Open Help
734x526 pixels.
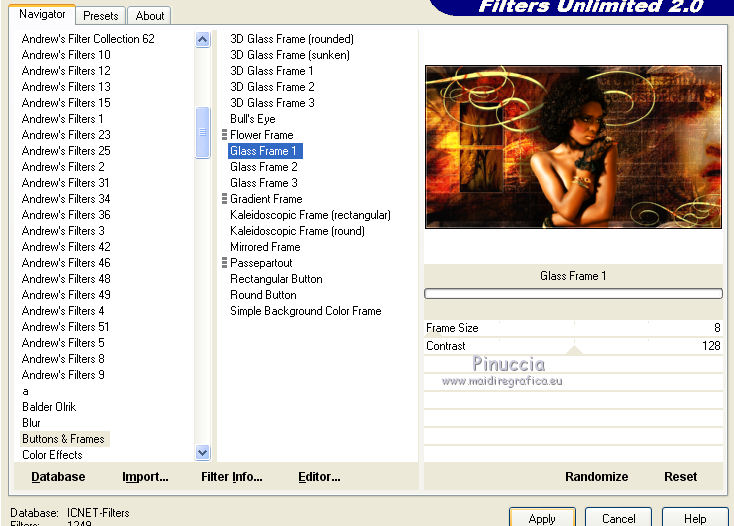tap(695, 518)
